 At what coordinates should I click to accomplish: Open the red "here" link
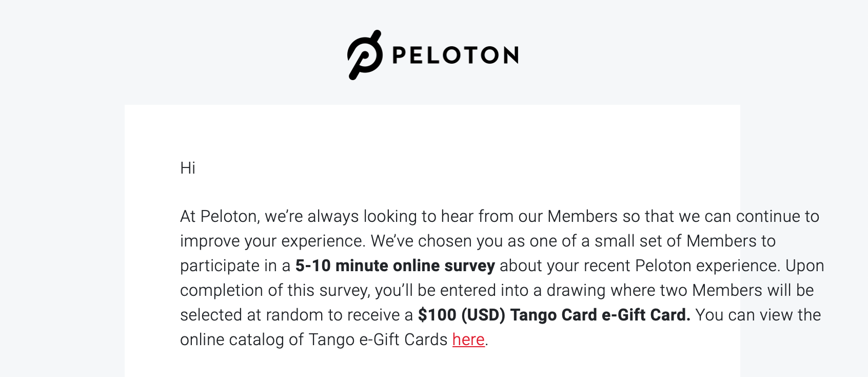[468, 340]
